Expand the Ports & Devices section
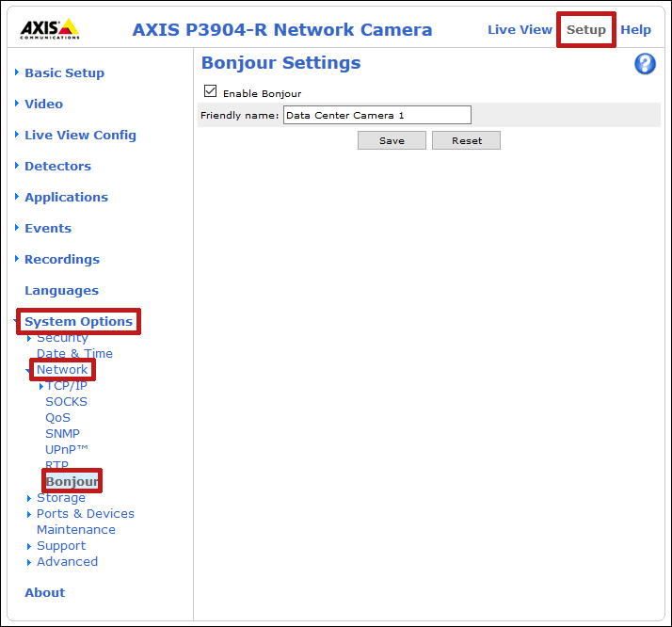The height and width of the screenshot is (627, 672). point(85,513)
